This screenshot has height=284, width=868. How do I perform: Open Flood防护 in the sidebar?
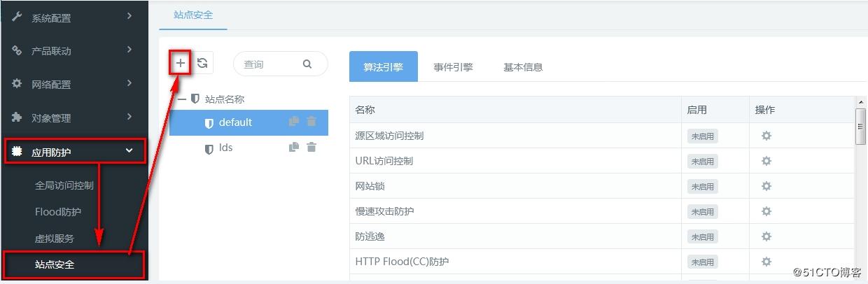point(58,212)
